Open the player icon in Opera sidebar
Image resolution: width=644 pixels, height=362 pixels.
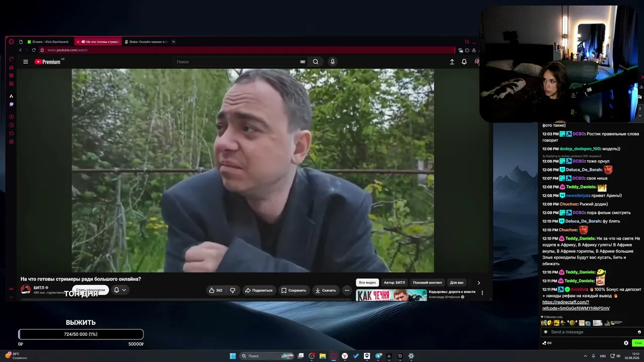(x=12, y=117)
